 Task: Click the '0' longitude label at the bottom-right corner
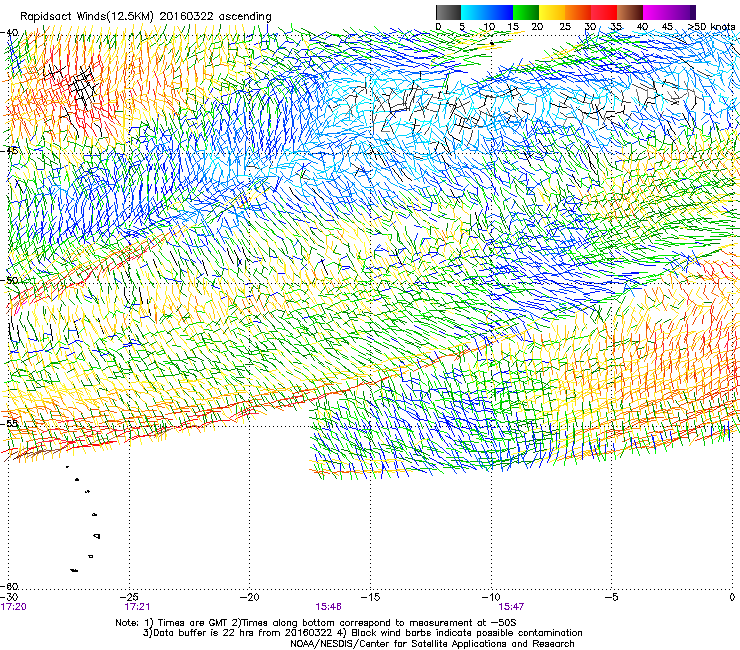tap(732, 597)
